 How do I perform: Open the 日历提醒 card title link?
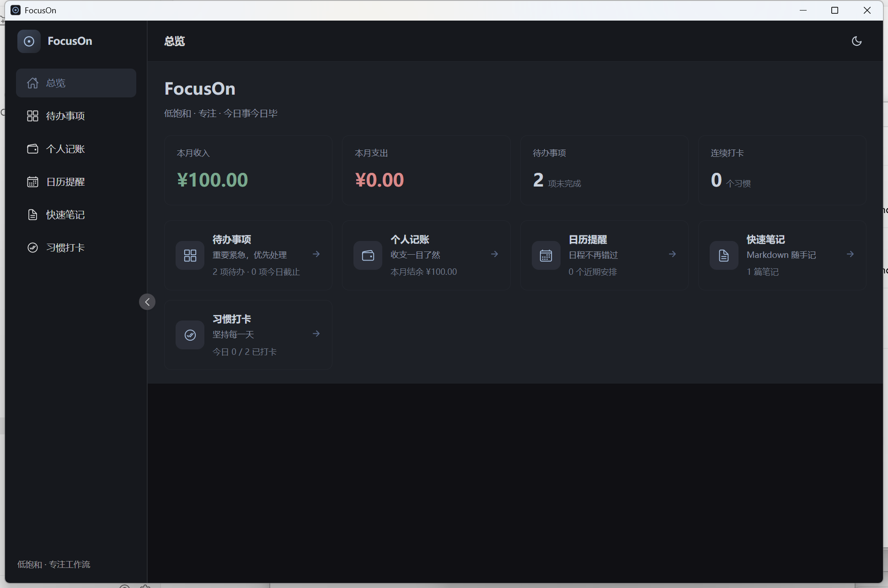588,240
